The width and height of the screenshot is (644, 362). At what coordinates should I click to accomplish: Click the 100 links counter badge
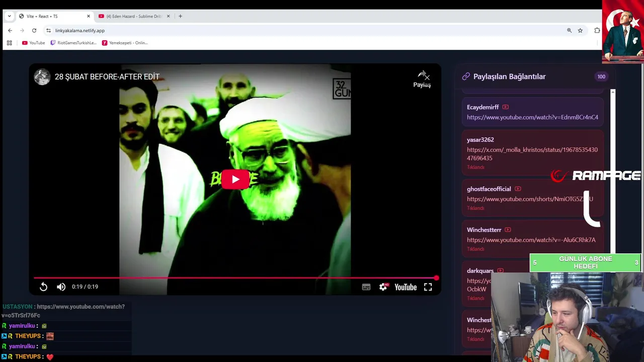coord(601,76)
